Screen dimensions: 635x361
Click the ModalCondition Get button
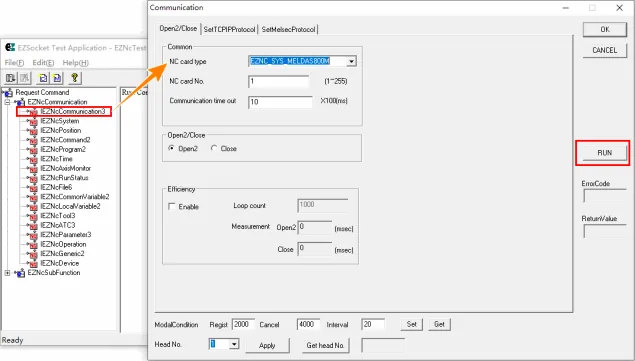tap(439, 324)
